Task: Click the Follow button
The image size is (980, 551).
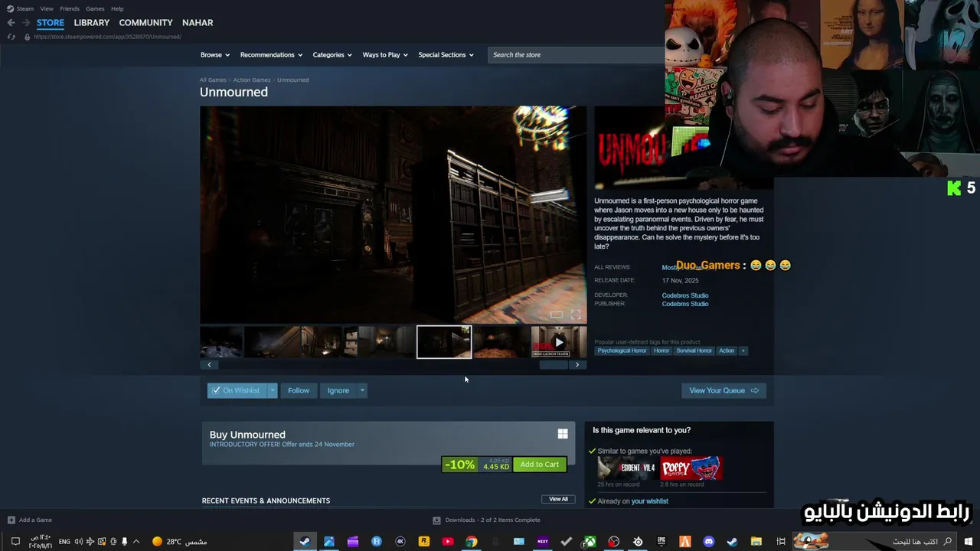Action: 299,390
